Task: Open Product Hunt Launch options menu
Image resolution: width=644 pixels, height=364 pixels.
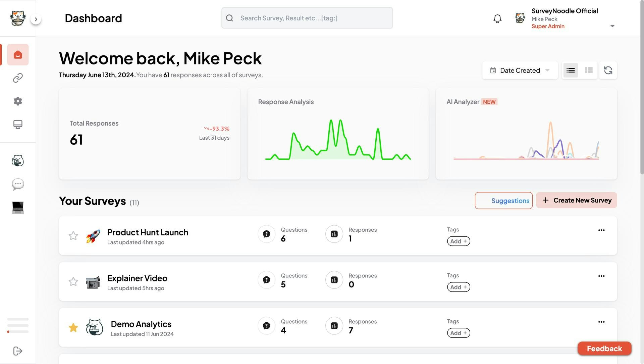Action: [x=601, y=230]
